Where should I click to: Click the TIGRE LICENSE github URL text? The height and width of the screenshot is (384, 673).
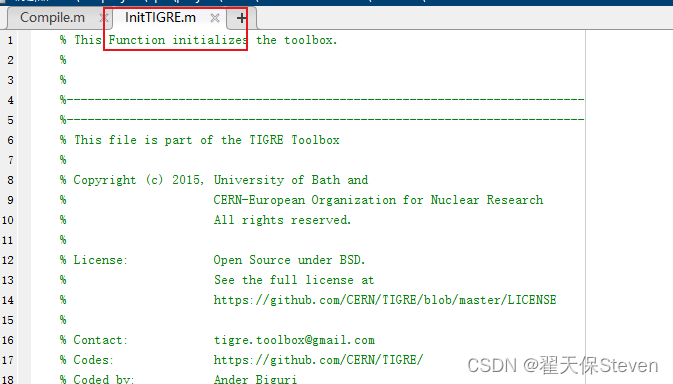coord(385,300)
